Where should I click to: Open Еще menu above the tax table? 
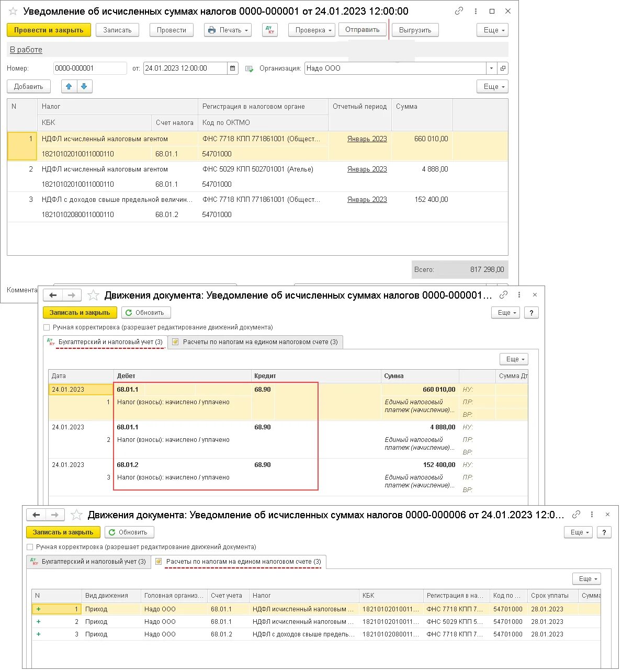pos(492,86)
